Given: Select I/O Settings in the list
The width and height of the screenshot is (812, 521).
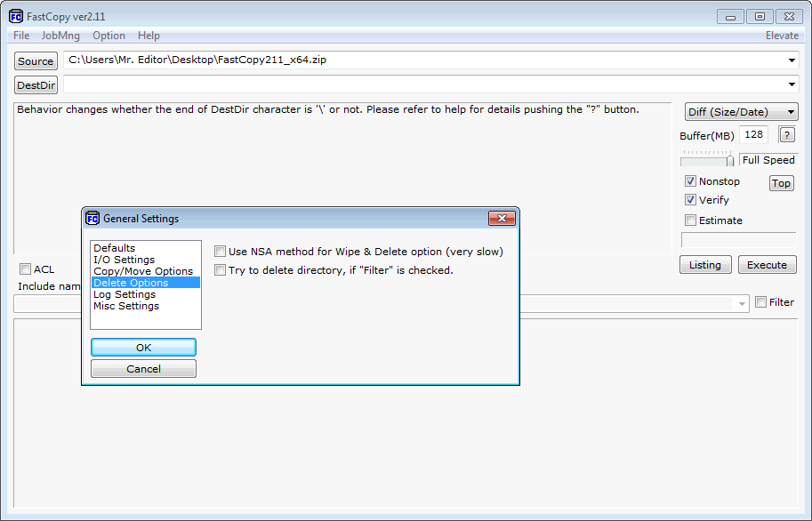Looking at the screenshot, I should (146, 260).
